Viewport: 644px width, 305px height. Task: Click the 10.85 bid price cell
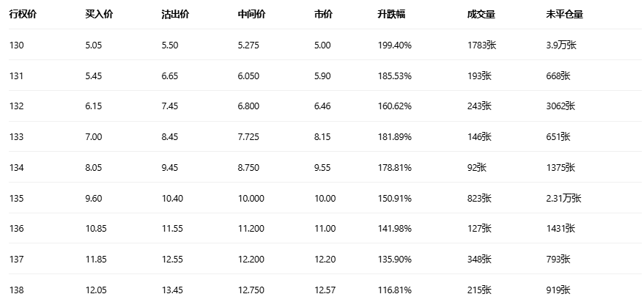(96, 229)
